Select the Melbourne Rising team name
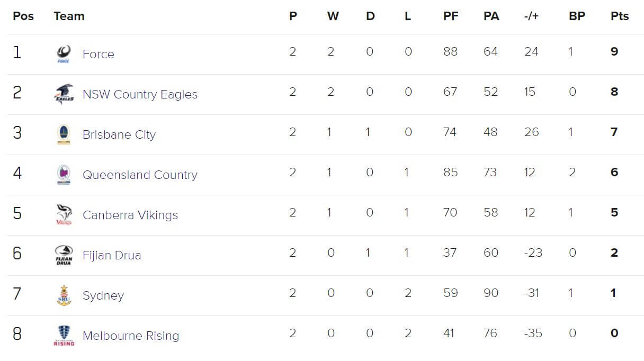 click(x=131, y=336)
